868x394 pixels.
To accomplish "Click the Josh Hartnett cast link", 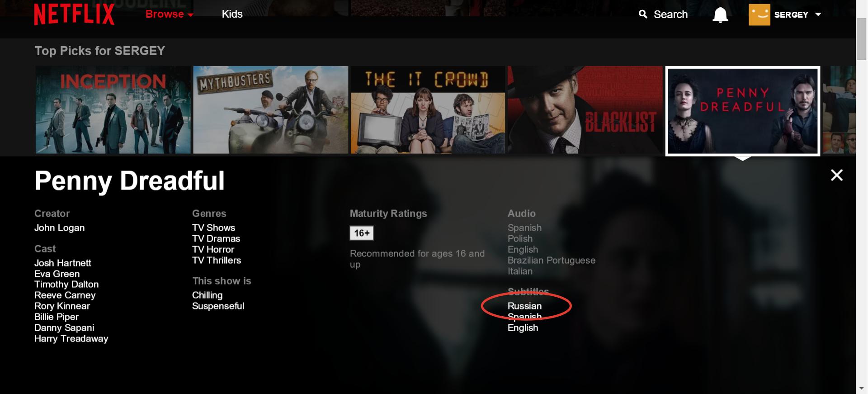I will (63, 263).
